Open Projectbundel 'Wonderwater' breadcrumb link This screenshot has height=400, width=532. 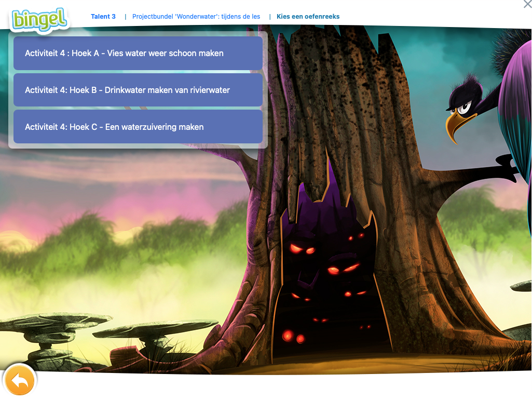point(196,16)
